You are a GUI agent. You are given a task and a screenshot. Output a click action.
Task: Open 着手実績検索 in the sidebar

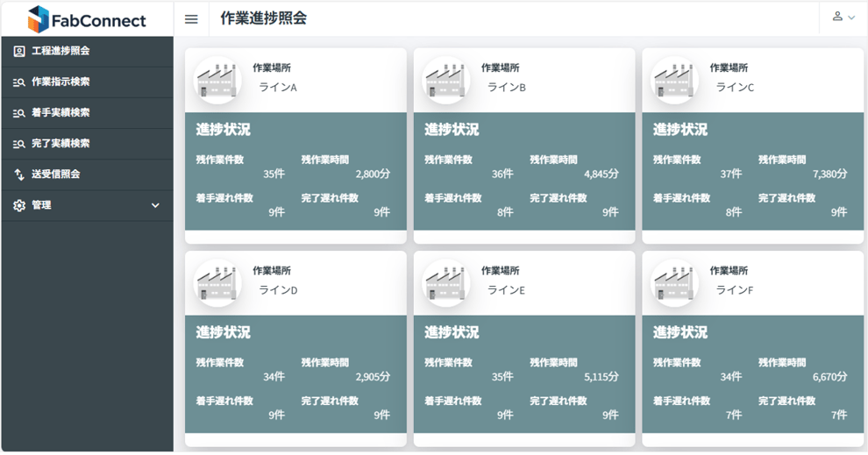[88, 113]
